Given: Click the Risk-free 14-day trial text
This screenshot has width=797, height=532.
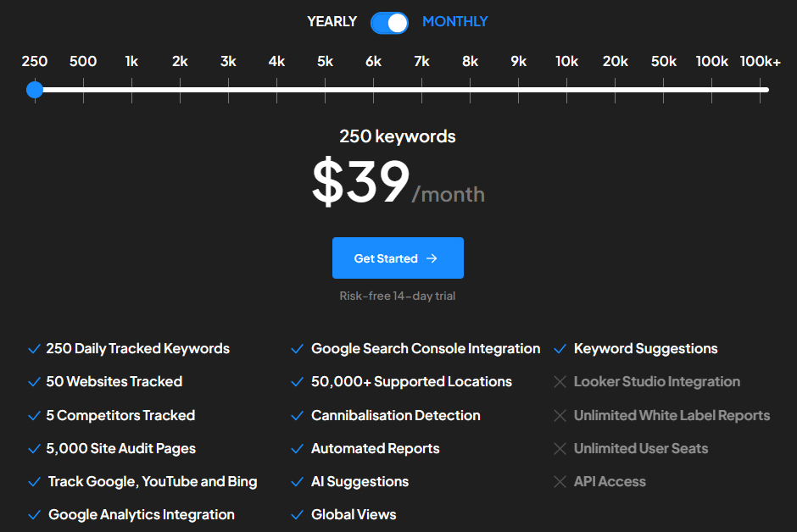Looking at the screenshot, I should click(398, 296).
